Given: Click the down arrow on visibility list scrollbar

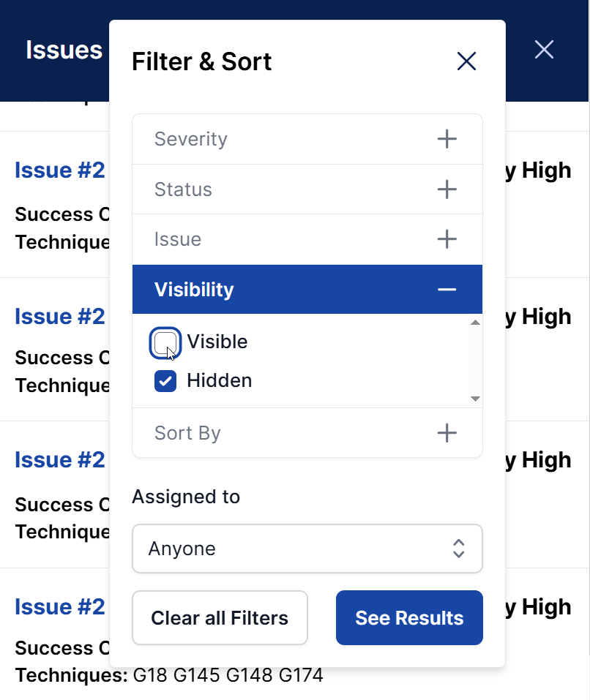Looking at the screenshot, I should click(x=476, y=399).
